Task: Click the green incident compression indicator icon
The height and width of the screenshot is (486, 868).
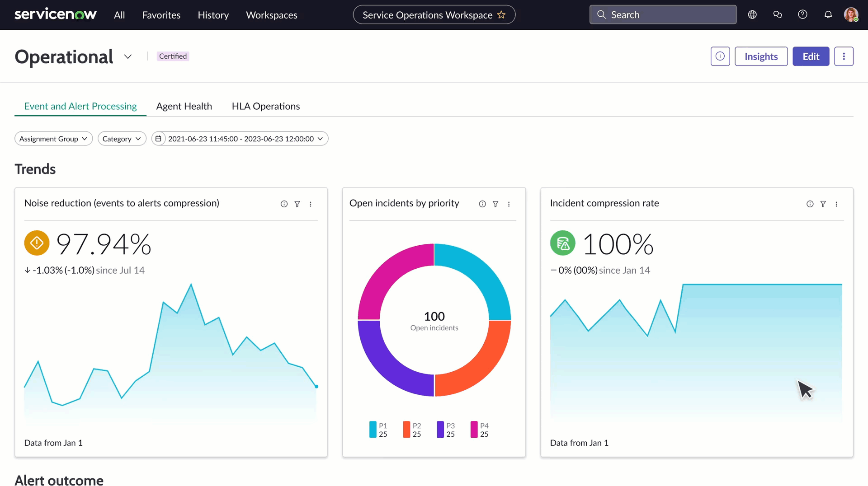Action: coord(562,243)
